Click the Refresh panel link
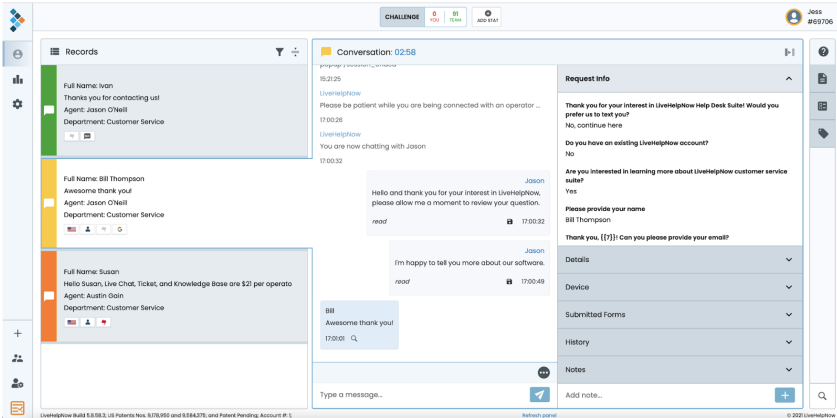This screenshot has height=418, width=837. click(x=539, y=414)
